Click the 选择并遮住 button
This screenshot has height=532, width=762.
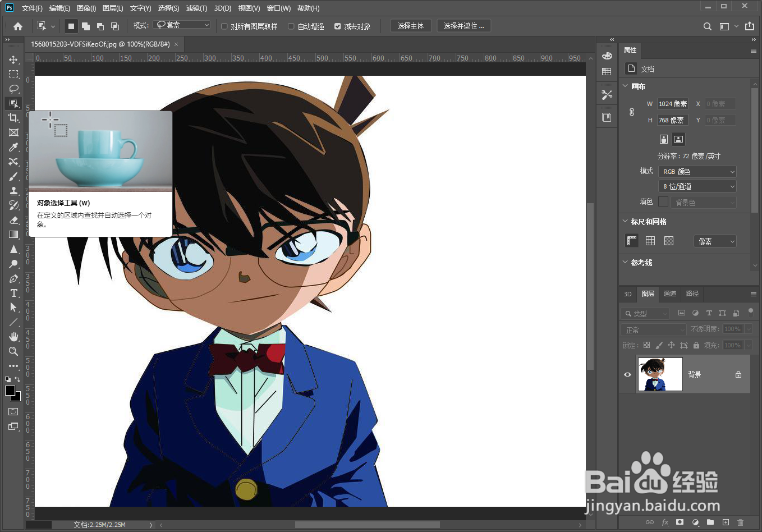tap(463, 26)
